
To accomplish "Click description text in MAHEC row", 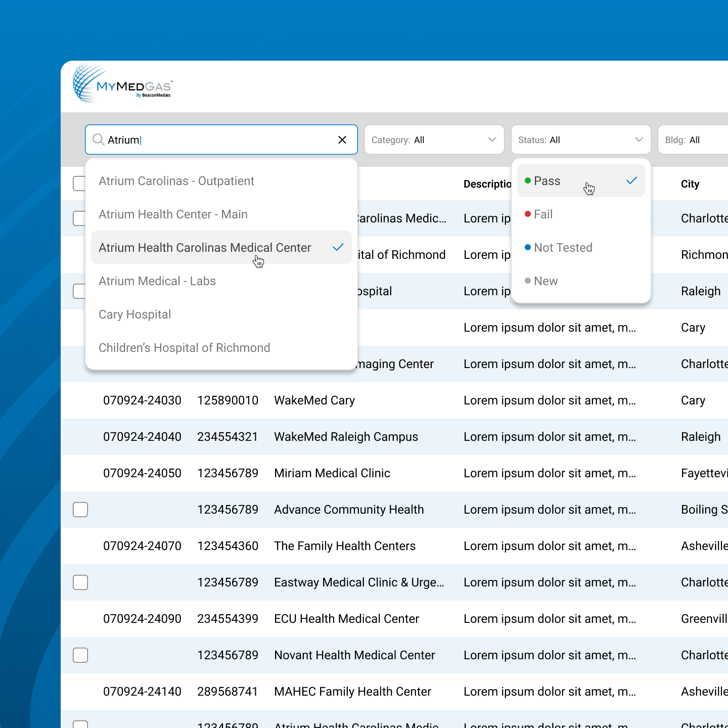I will tap(550, 692).
